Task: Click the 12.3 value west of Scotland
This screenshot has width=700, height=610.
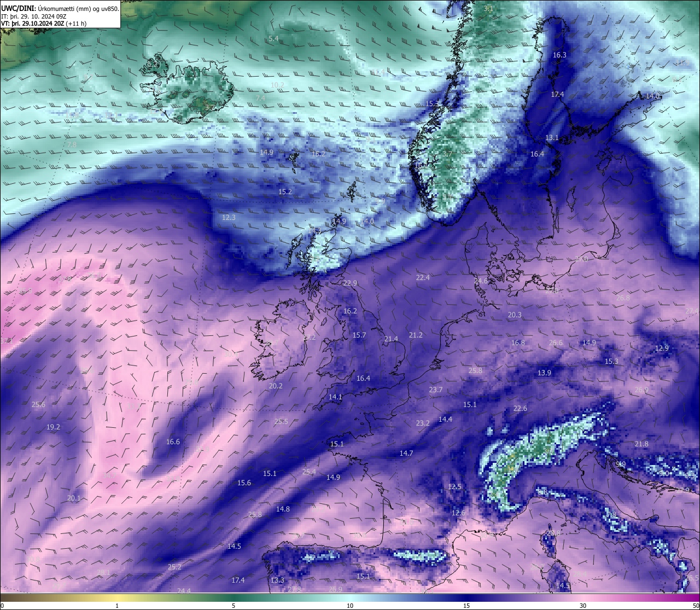Action: coord(229,218)
